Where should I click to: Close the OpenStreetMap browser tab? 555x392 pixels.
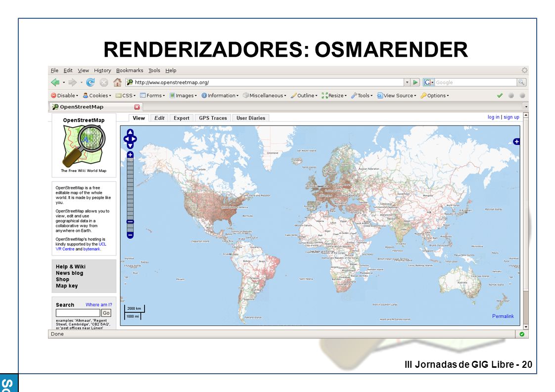137,107
